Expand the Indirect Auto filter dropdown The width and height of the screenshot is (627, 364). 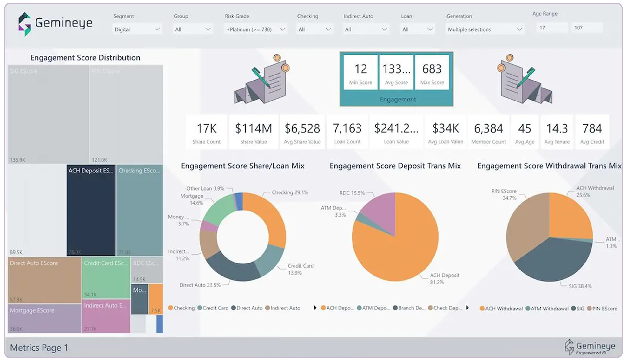[366, 29]
